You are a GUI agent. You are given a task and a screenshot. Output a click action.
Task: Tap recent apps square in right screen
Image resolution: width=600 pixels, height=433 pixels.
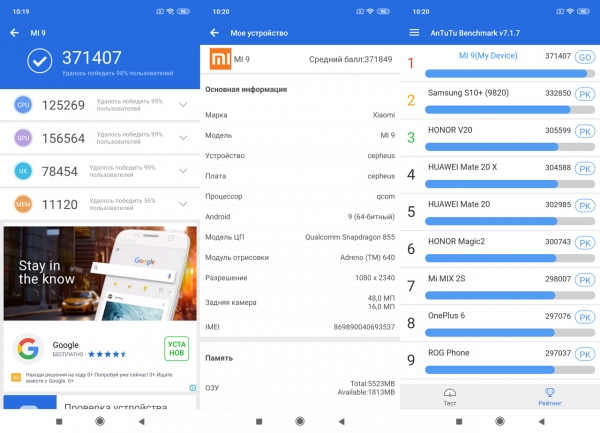[459, 422]
